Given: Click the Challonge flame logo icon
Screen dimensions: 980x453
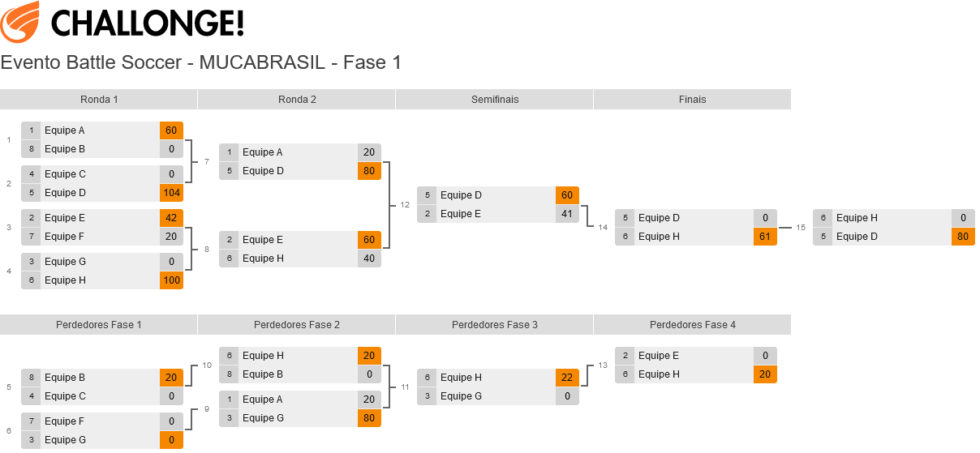Looking at the screenshot, I should pyautogui.click(x=19, y=22).
